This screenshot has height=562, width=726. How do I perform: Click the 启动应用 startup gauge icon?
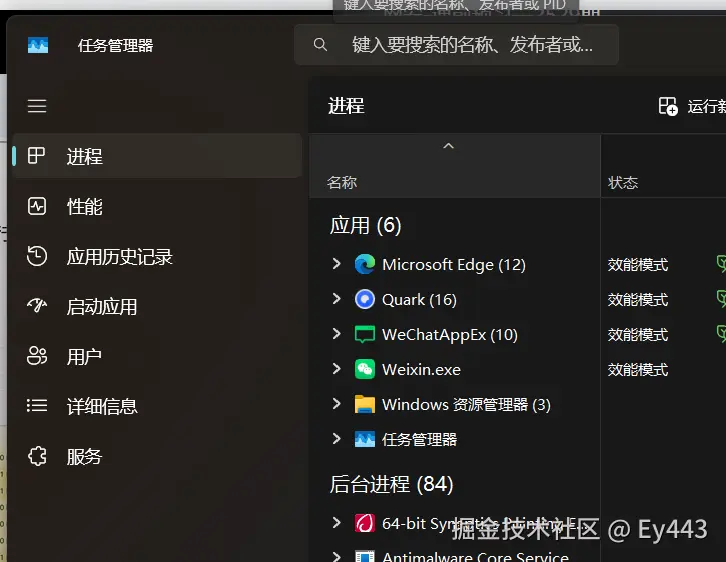pos(37,306)
